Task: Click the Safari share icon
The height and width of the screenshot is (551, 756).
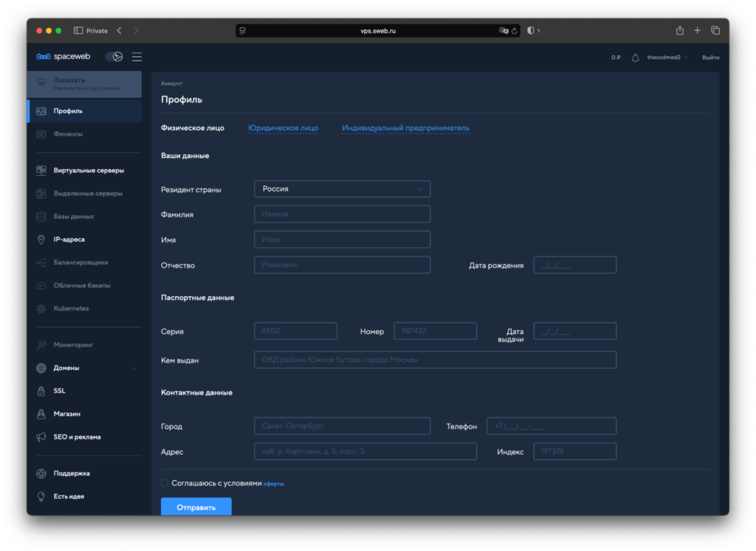Action: coord(679,30)
